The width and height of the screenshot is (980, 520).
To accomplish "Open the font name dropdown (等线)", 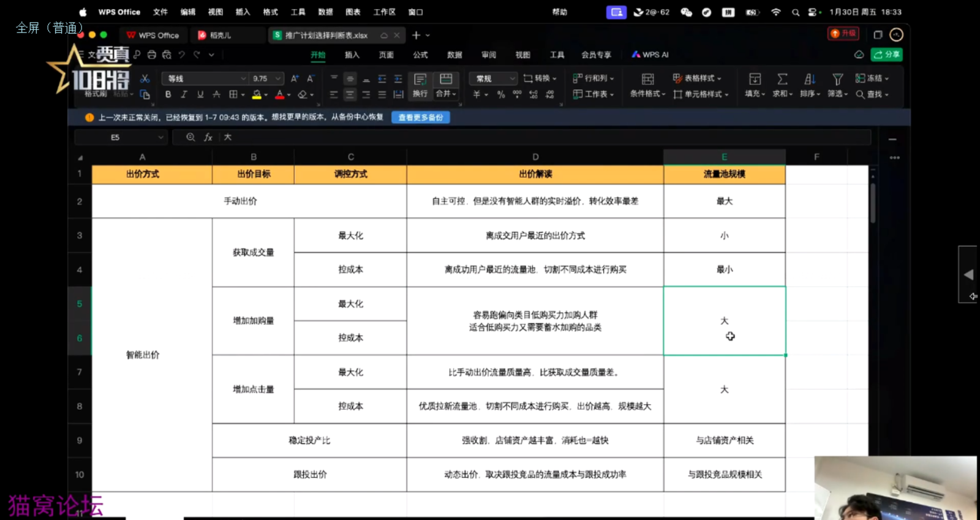I will coord(205,78).
